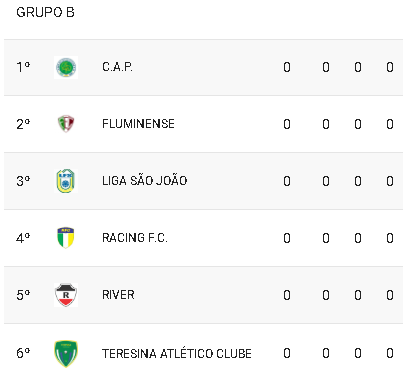Open the Racing F.C. shield badge
Image resolution: width=409 pixels, height=384 pixels.
(x=66, y=238)
